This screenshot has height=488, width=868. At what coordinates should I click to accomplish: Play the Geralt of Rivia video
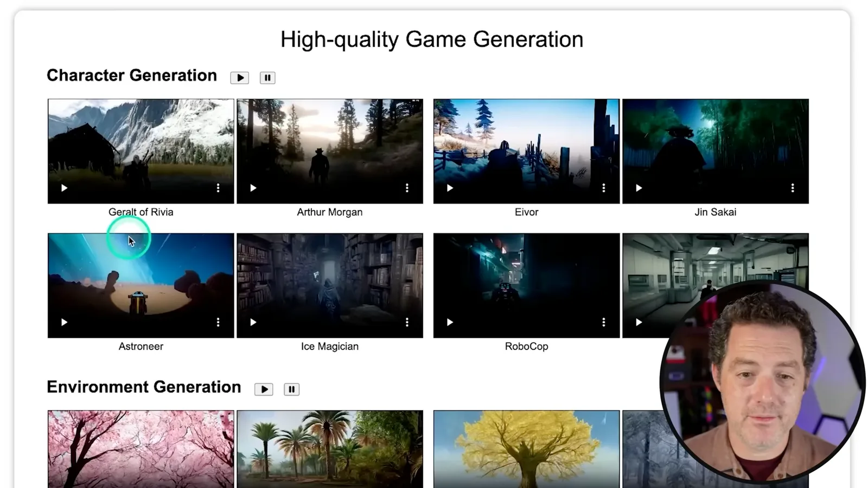[64, 188]
